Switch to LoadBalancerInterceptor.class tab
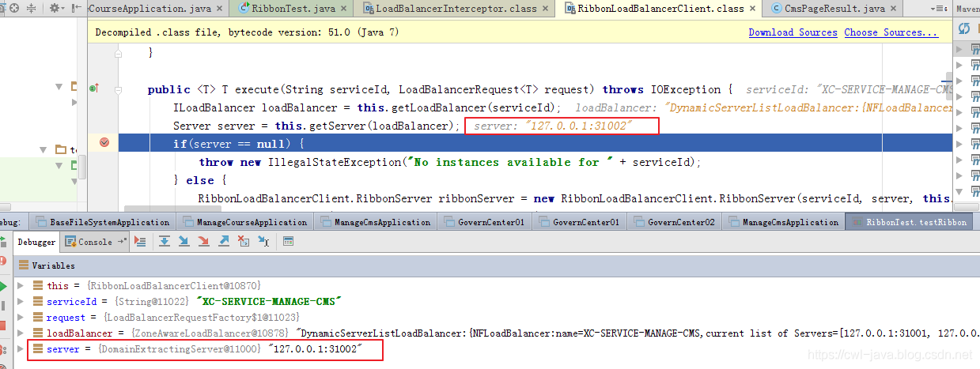Screen dimensions: 980x369 pos(456,9)
